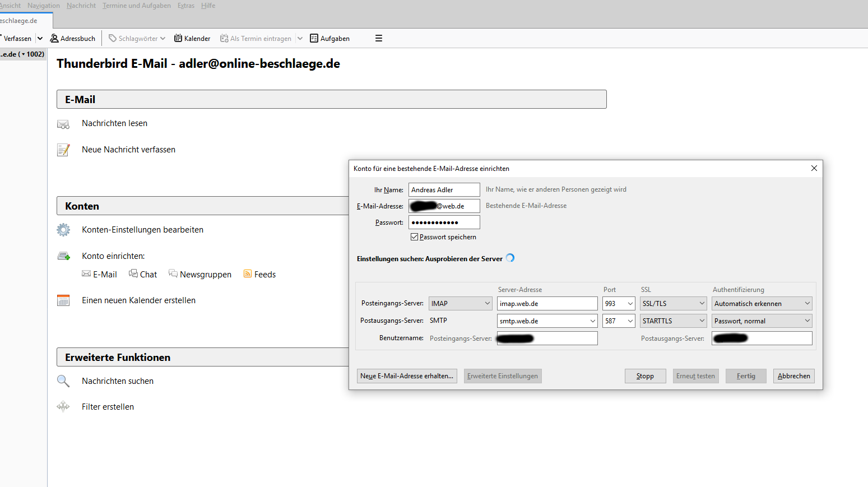Screen dimensions: 868x487
Task: Click the Als Termin eintragen icon
Action: 224,38
